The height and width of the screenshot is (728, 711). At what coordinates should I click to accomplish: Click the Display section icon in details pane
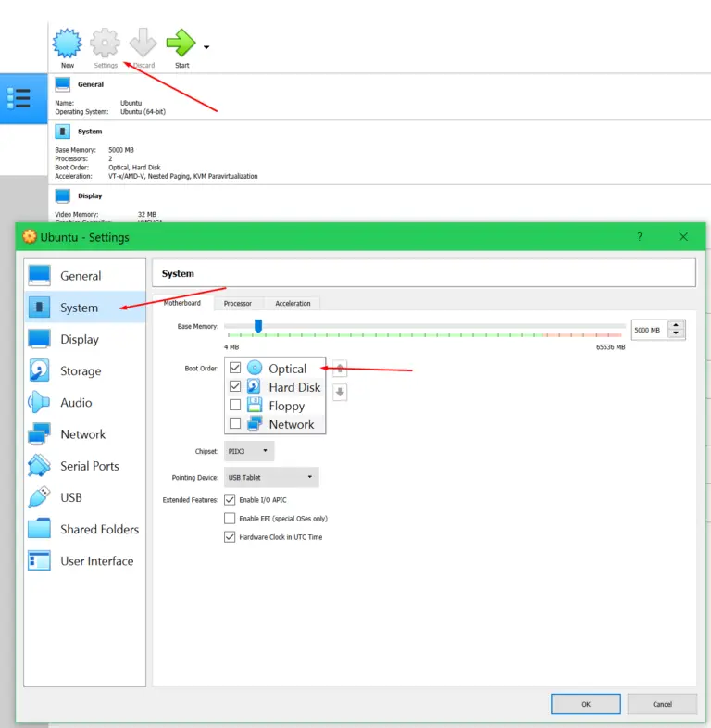63,196
